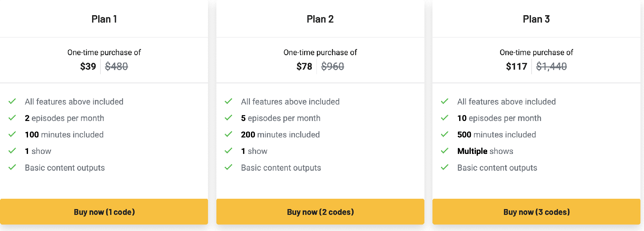Click checkmark beside '10 episodes per month'
The height and width of the screenshot is (231, 644).
click(445, 118)
